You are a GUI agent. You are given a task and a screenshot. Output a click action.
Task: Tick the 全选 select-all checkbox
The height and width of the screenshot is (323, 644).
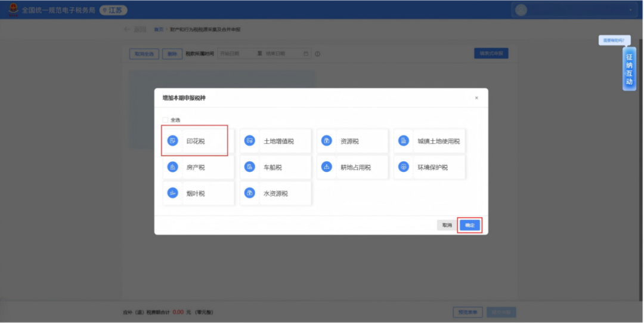(166, 120)
